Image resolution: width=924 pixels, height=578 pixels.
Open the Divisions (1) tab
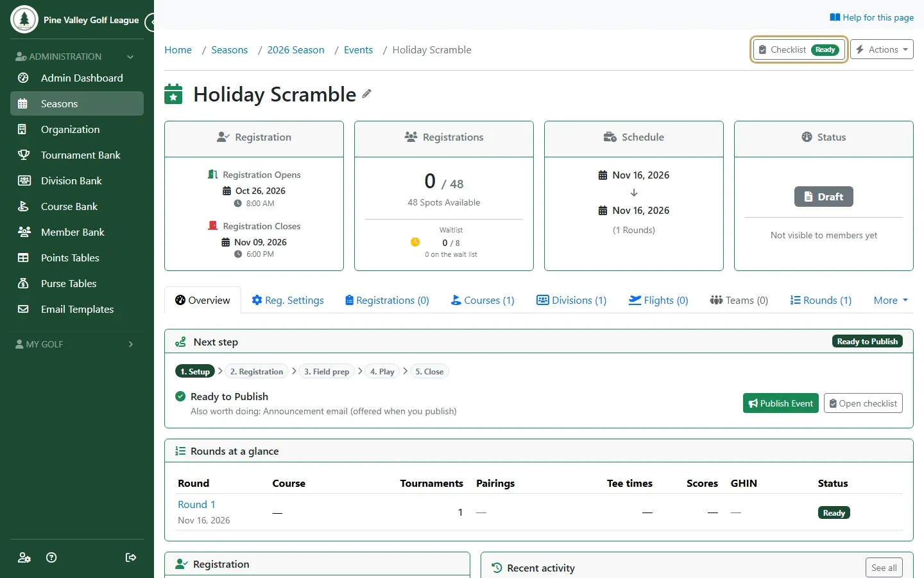571,300
